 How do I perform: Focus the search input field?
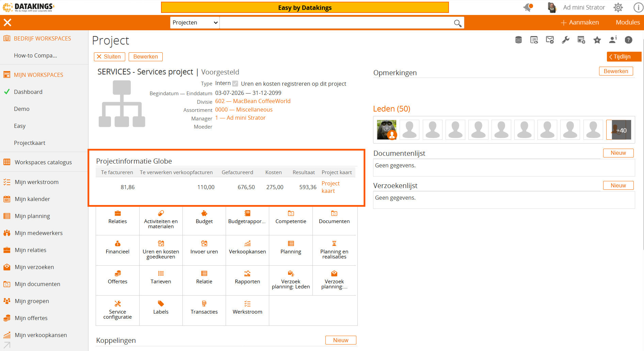tap(336, 22)
